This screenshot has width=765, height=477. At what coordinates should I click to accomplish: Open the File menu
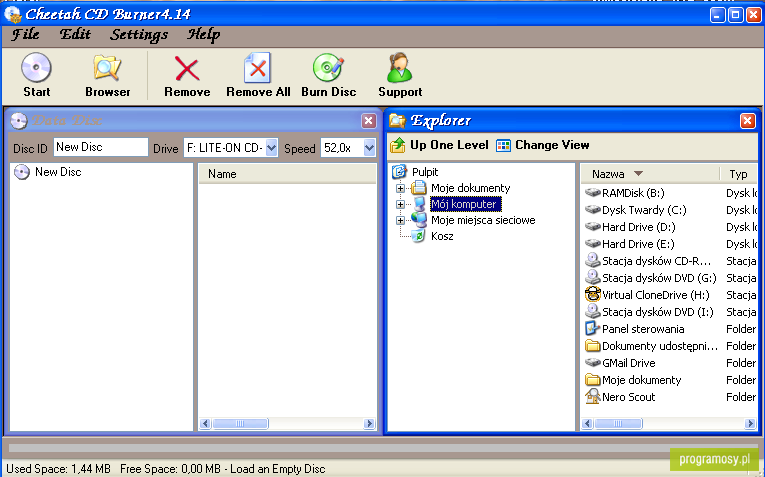[x=25, y=34]
